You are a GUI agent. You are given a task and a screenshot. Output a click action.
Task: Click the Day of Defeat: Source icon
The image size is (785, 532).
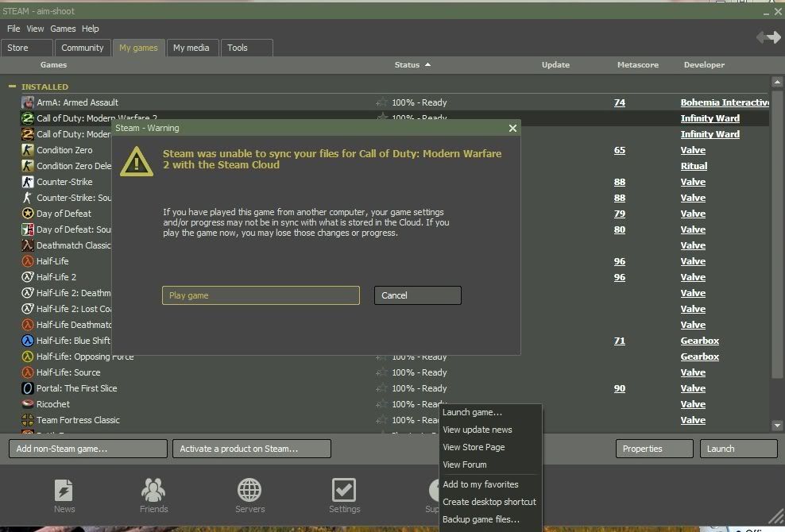point(28,229)
